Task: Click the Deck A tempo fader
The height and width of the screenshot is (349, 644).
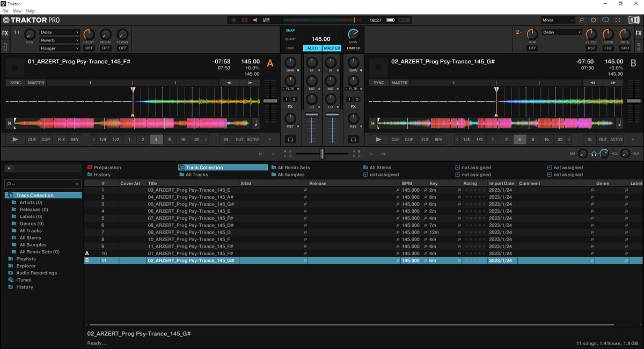Action: point(270,101)
